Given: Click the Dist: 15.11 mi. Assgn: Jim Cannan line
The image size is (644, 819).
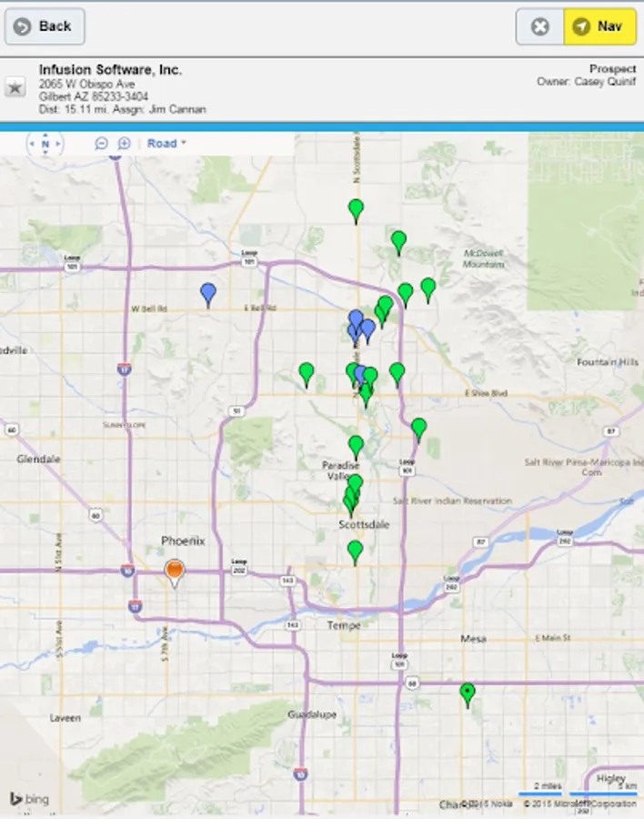Looking at the screenshot, I should click(122, 109).
